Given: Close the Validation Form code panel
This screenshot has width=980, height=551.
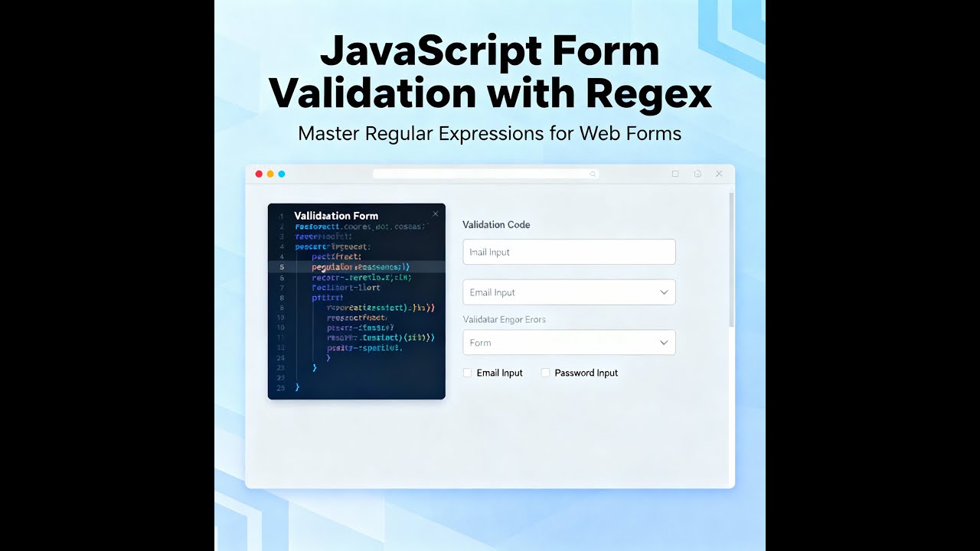Looking at the screenshot, I should pos(436,214).
